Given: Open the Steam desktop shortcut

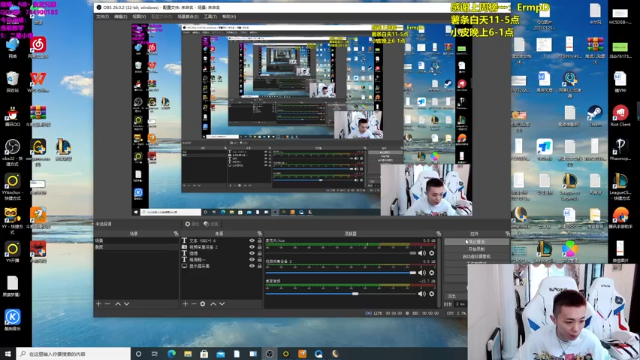Looking at the screenshot, I should pyautogui.click(x=595, y=116).
